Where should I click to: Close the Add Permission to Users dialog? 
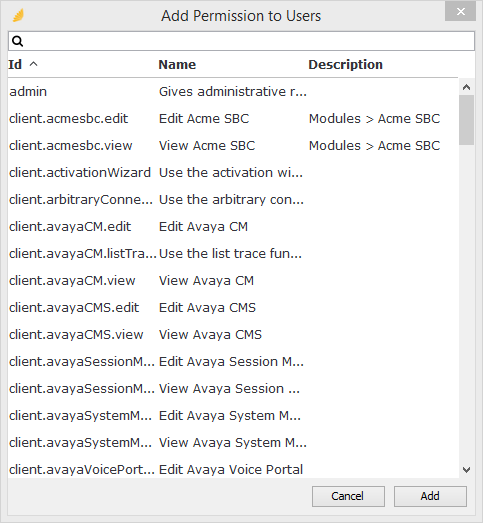(460, 12)
